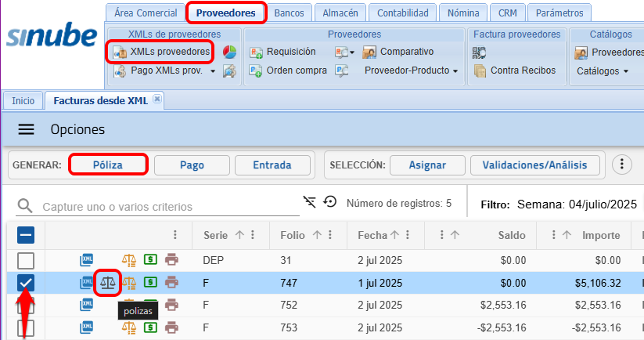This screenshot has height=340, width=644.
Task: Click green dollar icon in folio 31 row
Action: point(150,259)
